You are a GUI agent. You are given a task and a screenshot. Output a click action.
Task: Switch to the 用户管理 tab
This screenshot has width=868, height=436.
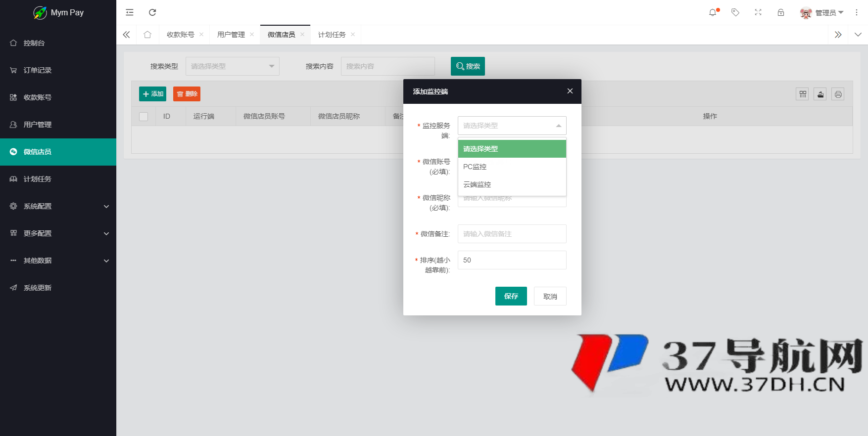[x=231, y=35]
